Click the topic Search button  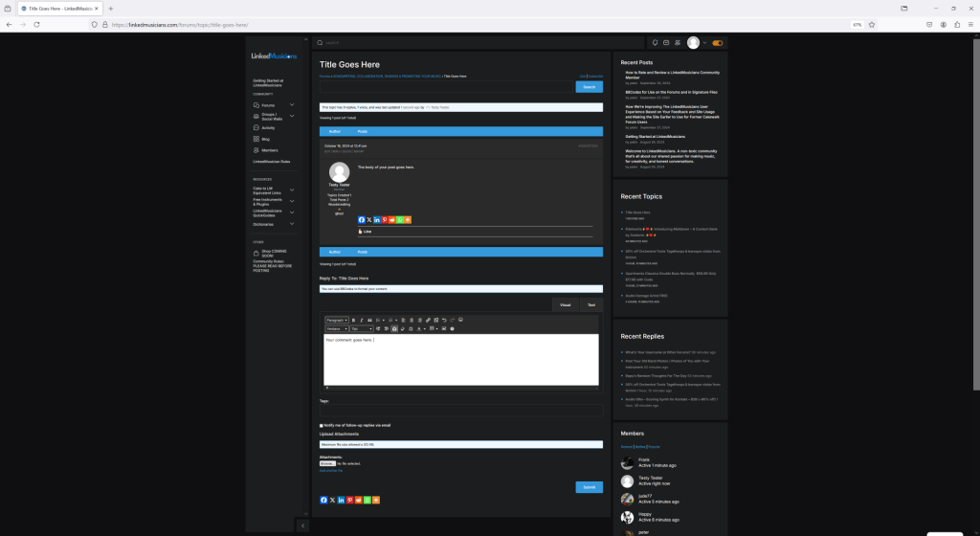pos(590,87)
